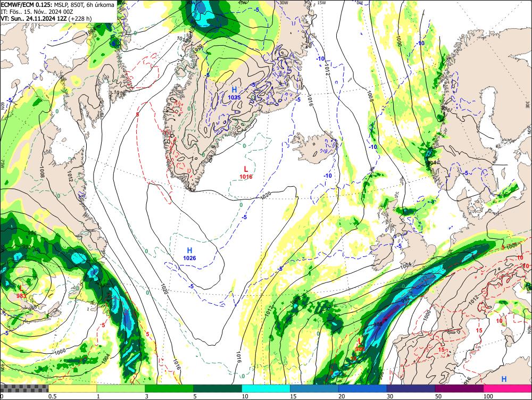
Task: Click the medium green 3–5 legend swatch
Action: point(169,388)
